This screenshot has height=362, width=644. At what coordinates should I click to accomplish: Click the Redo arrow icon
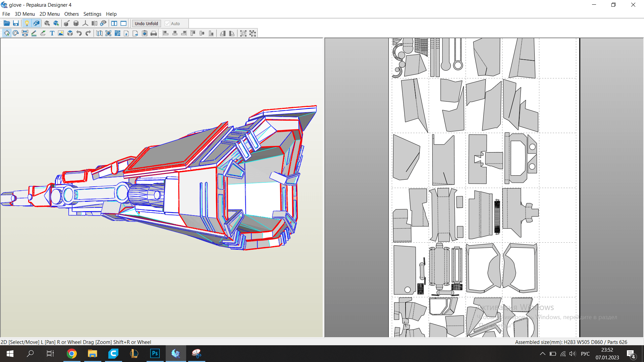pos(88,33)
